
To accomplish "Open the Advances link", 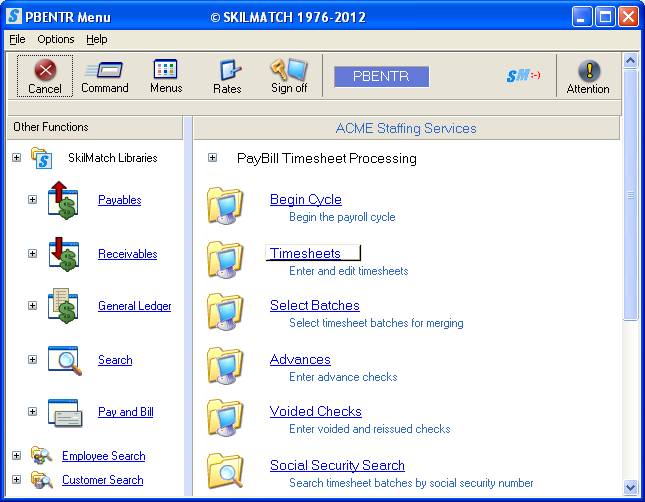I will coord(300,360).
